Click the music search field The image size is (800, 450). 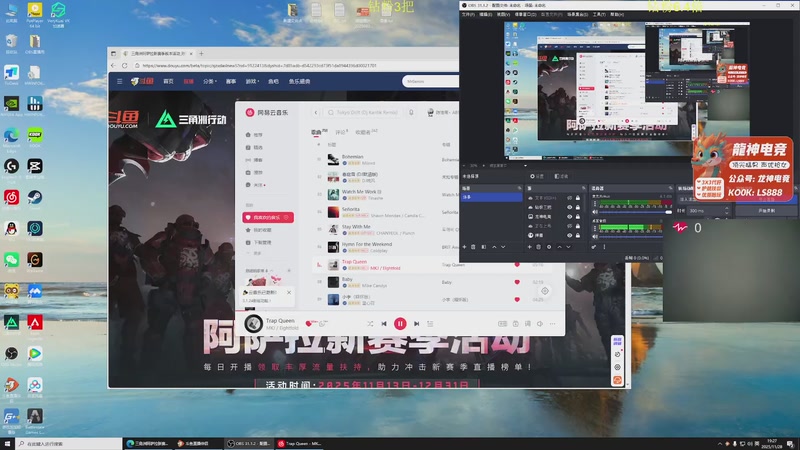(x=363, y=112)
